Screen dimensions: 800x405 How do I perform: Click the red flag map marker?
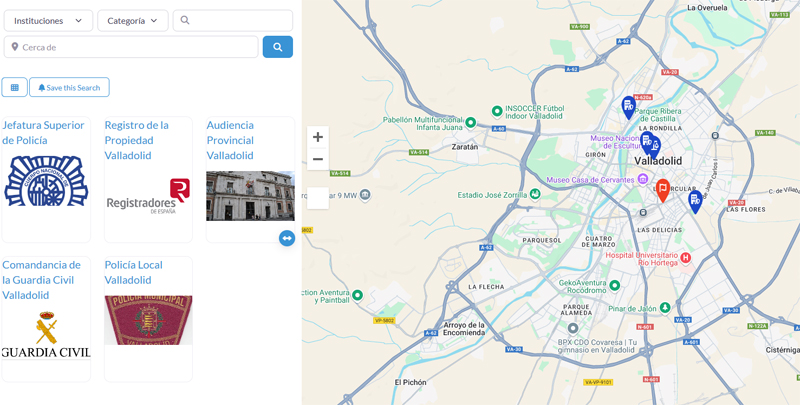click(662, 190)
